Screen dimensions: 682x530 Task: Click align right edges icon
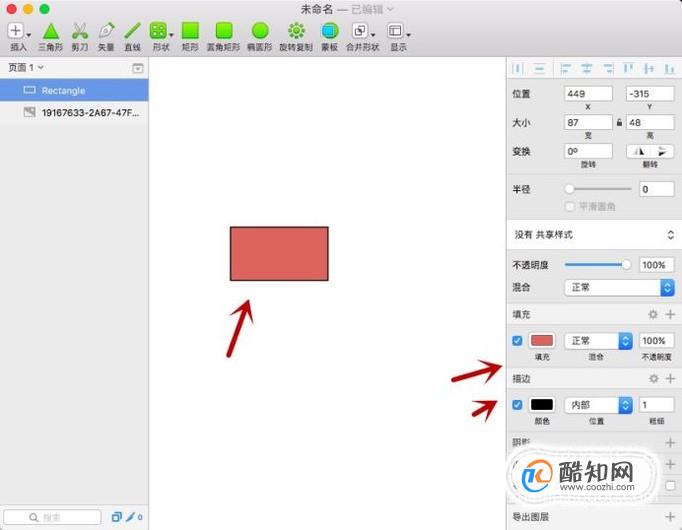click(x=608, y=68)
